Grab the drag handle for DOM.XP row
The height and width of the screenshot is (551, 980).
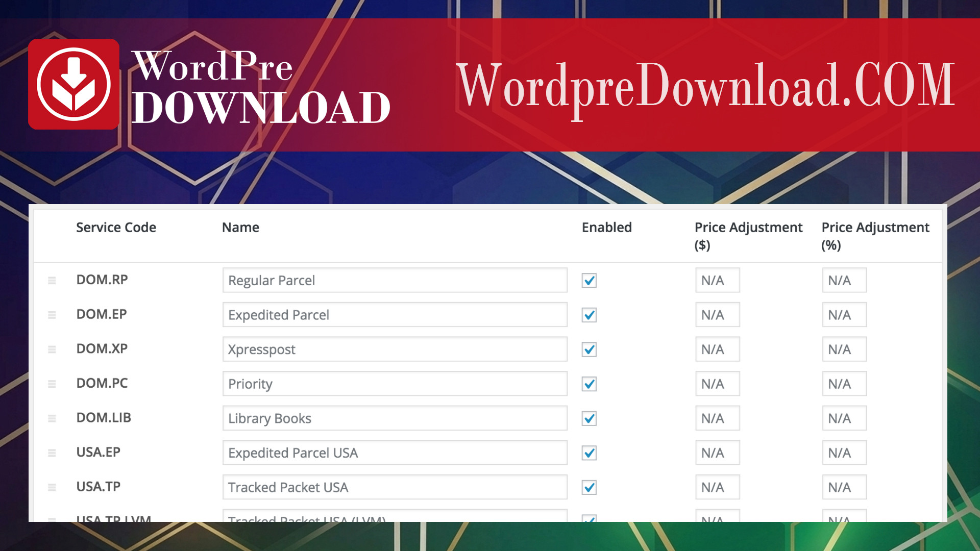52,349
